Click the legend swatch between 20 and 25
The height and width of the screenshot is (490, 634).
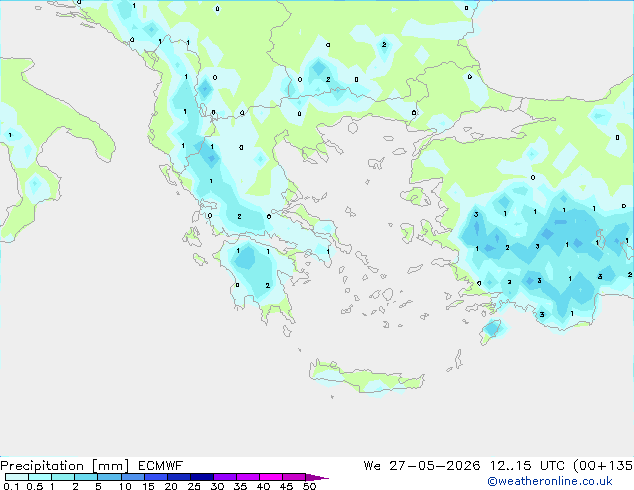click(x=179, y=477)
